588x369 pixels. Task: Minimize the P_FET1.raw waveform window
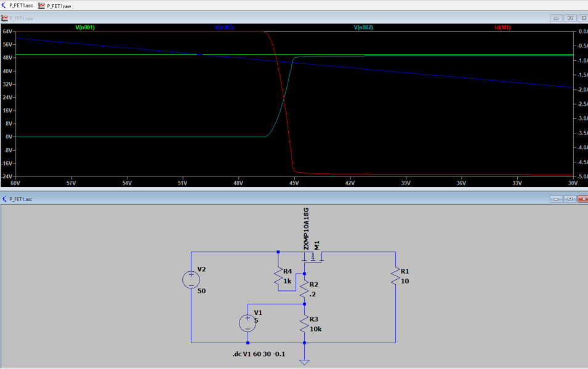(x=556, y=18)
